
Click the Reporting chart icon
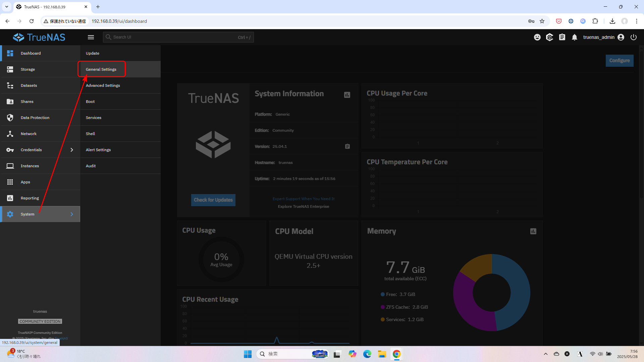coord(10,198)
